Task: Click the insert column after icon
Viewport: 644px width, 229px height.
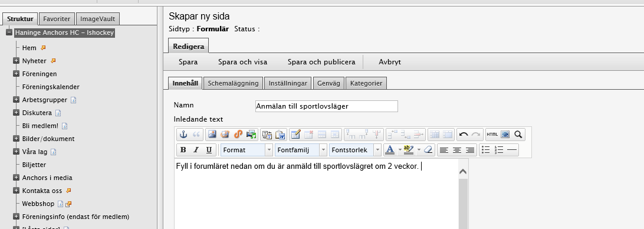Action: [x=363, y=135]
